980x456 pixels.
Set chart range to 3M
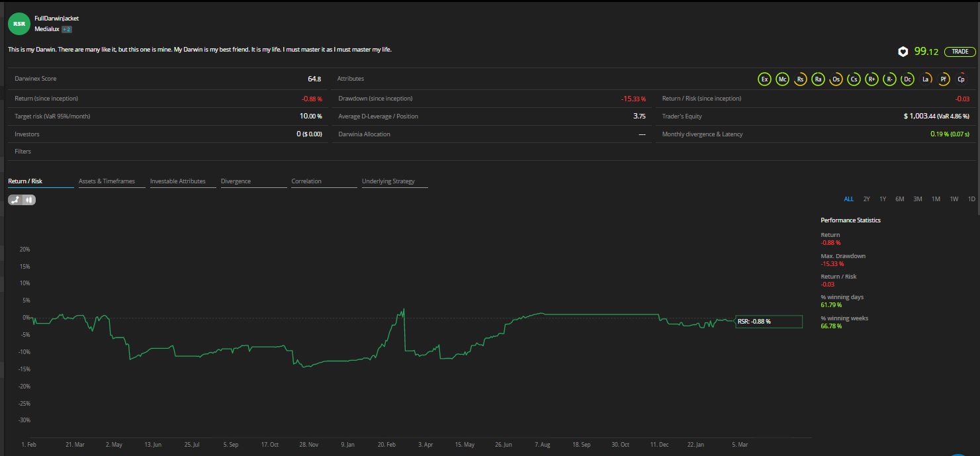918,199
